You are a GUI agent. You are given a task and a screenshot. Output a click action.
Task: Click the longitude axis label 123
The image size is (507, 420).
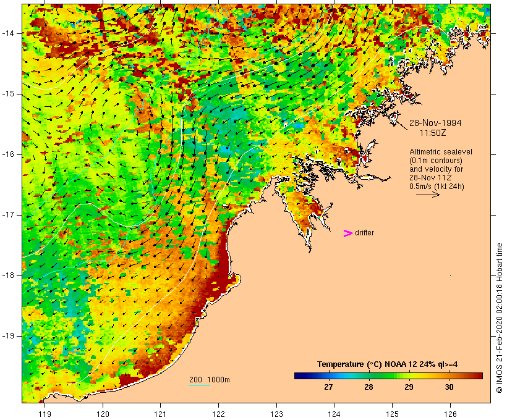[x=276, y=414]
